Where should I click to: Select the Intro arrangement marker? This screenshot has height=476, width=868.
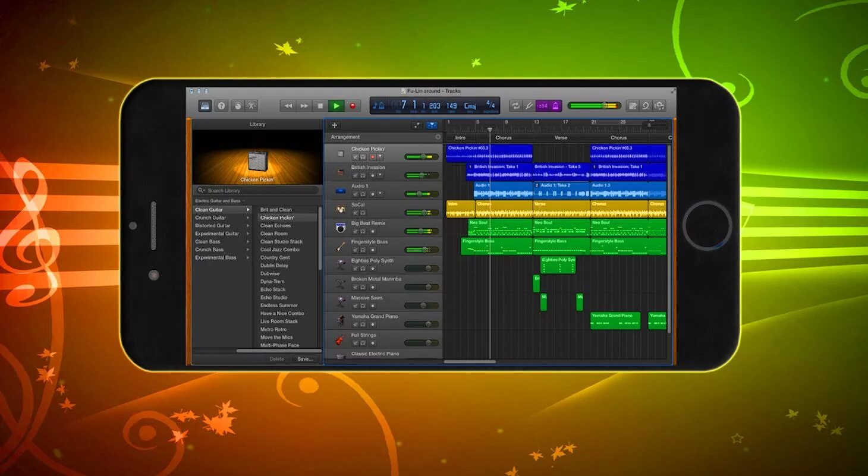click(x=460, y=137)
